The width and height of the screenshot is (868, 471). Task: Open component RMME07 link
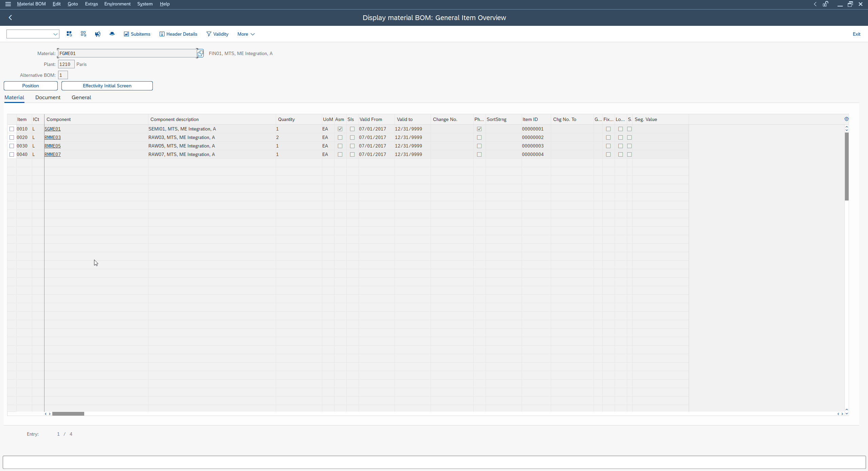(x=53, y=154)
